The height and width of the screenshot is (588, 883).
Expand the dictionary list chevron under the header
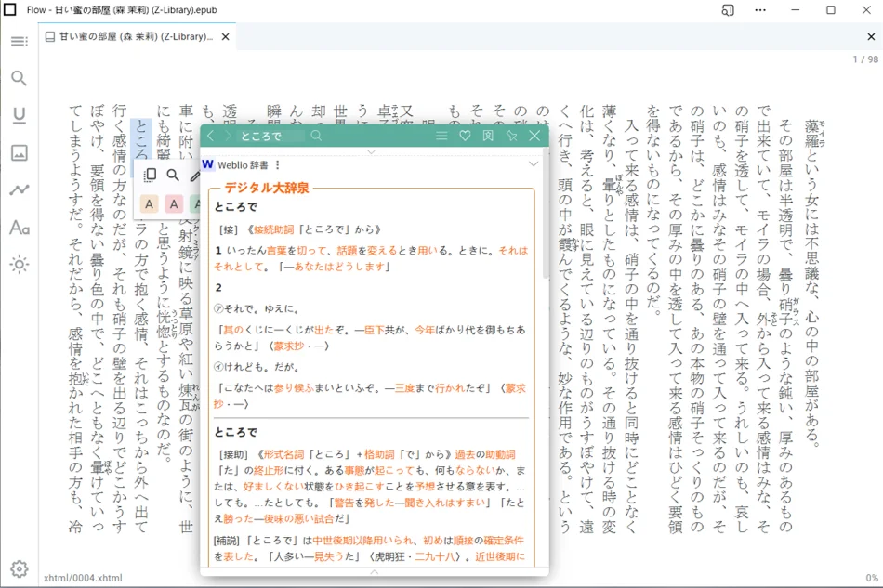pyautogui.click(x=371, y=152)
